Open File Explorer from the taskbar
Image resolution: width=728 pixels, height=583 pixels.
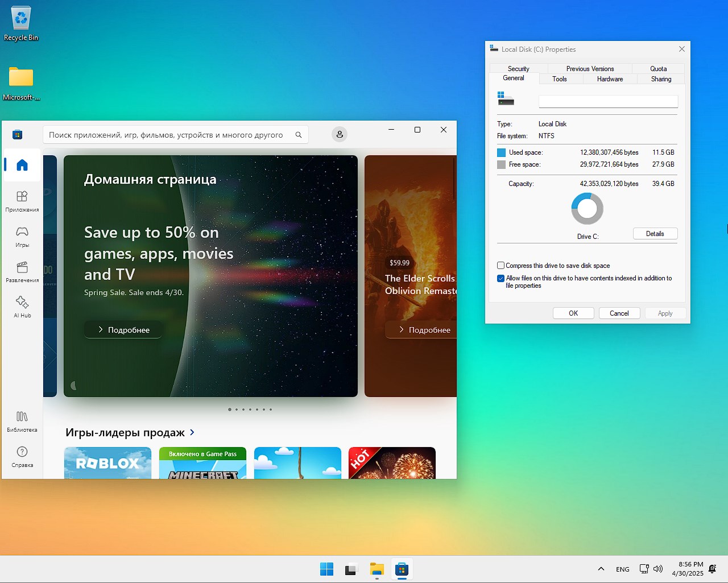point(377,569)
